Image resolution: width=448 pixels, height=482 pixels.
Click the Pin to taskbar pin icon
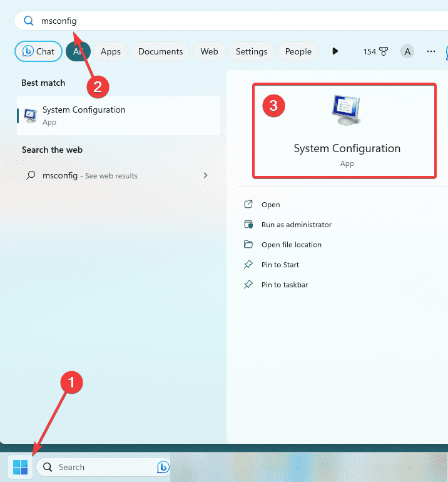coord(248,284)
